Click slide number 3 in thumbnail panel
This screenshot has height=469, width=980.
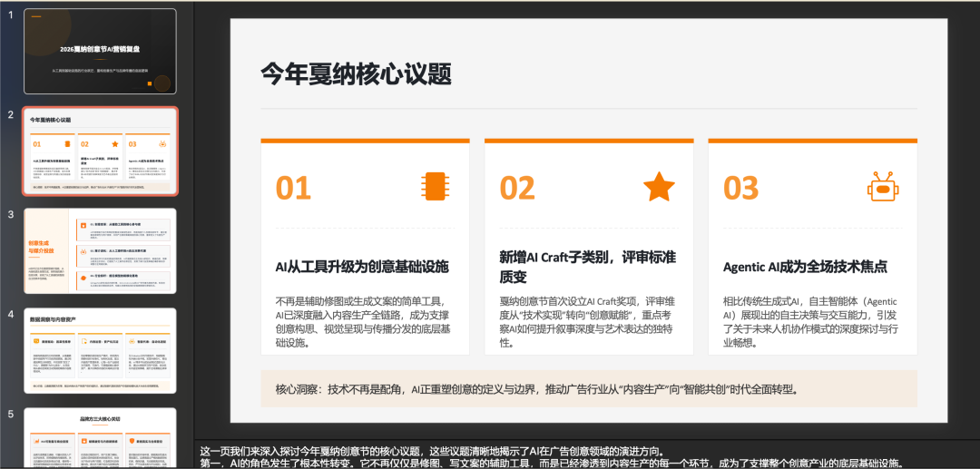point(10,214)
